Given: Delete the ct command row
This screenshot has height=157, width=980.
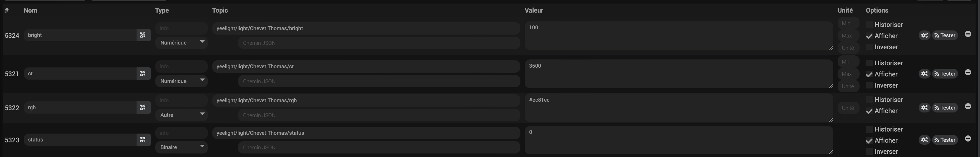Looking at the screenshot, I should (x=968, y=72).
